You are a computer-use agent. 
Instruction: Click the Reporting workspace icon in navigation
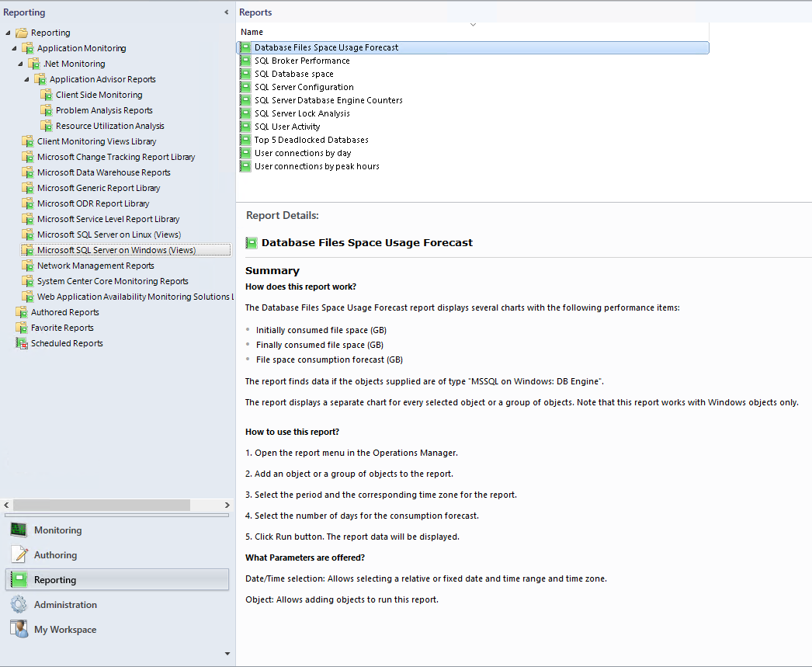pyautogui.click(x=19, y=579)
